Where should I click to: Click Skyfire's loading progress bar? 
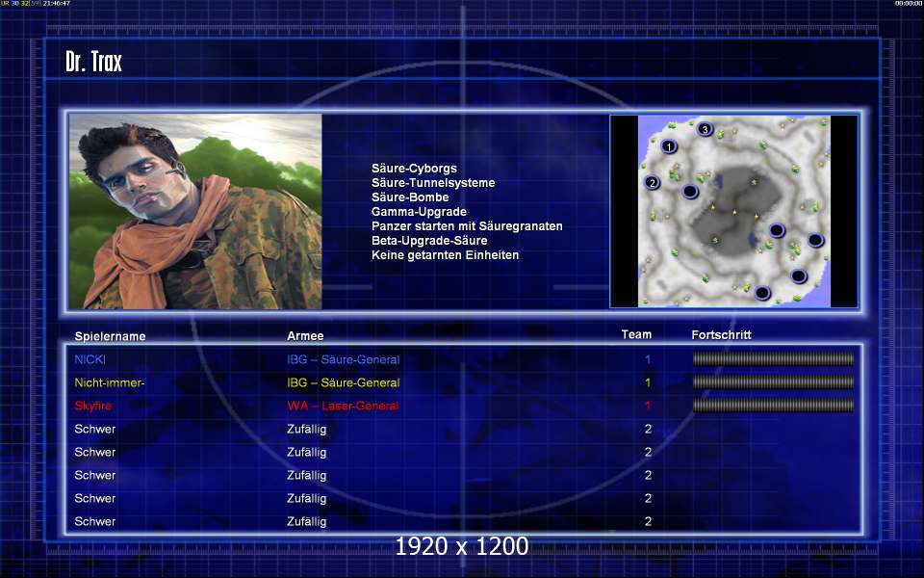[x=773, y=406]
